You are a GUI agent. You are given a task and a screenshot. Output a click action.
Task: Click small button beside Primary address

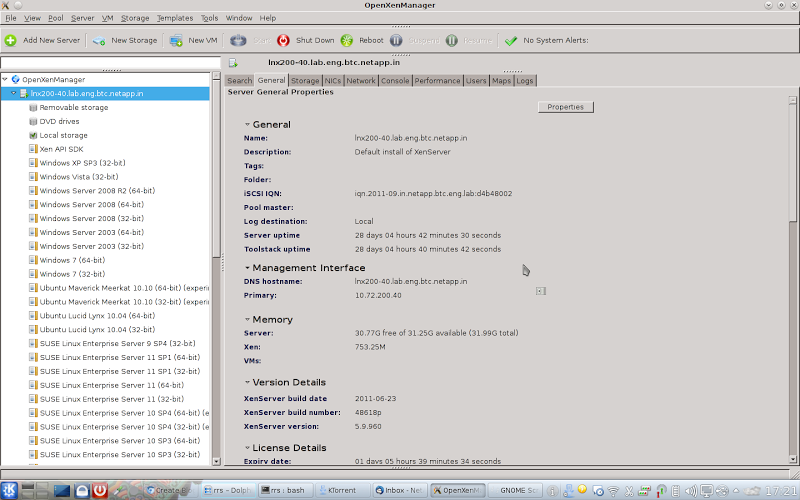pyautogui.click(x=541, y=291)
